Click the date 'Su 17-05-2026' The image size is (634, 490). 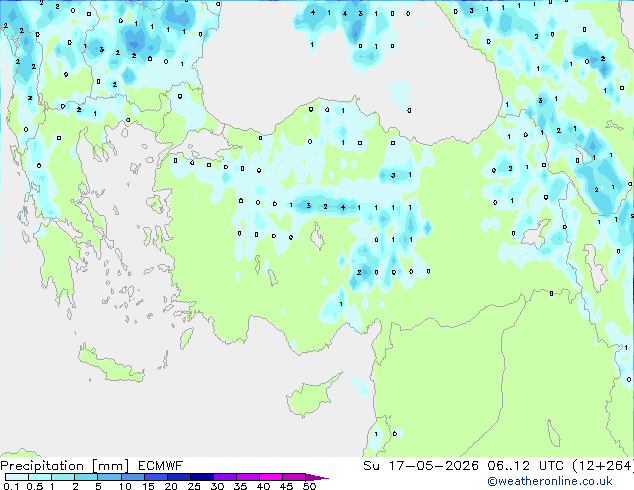point(421,466)
